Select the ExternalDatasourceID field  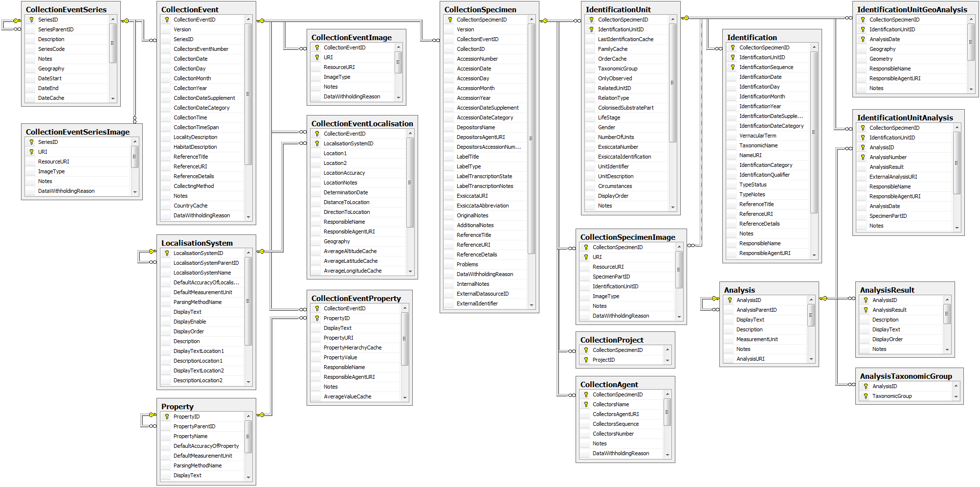(x=485, y=294)
